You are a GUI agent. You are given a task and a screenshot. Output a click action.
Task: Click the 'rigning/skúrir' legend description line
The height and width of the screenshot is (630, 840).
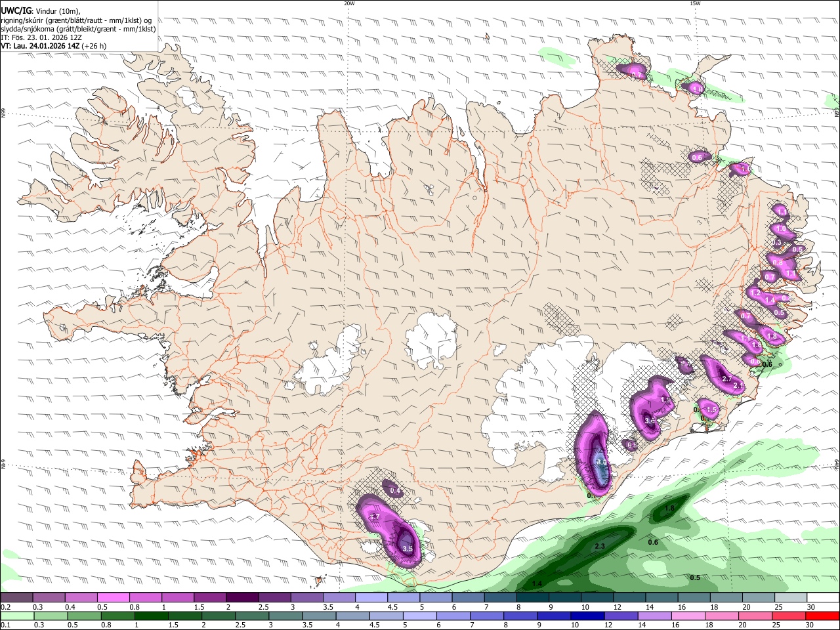pyautogui.click(x=76, y=20)
